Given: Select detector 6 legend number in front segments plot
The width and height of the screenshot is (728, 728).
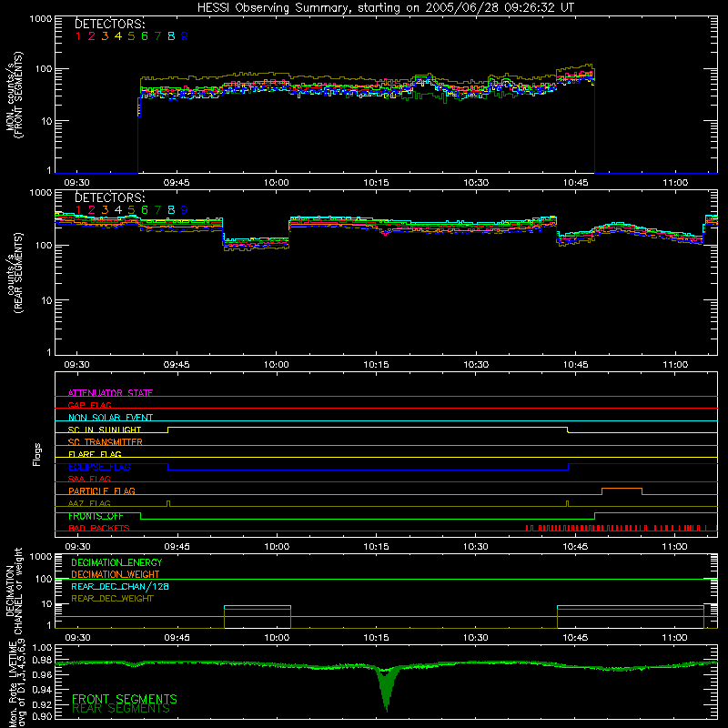Looking at the screenshot, I should (145, 36).
